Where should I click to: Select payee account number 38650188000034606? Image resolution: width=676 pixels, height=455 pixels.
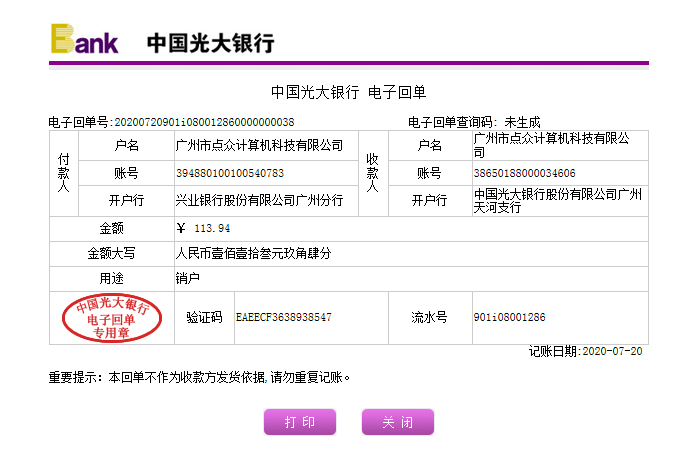click(x=524, y=173)
